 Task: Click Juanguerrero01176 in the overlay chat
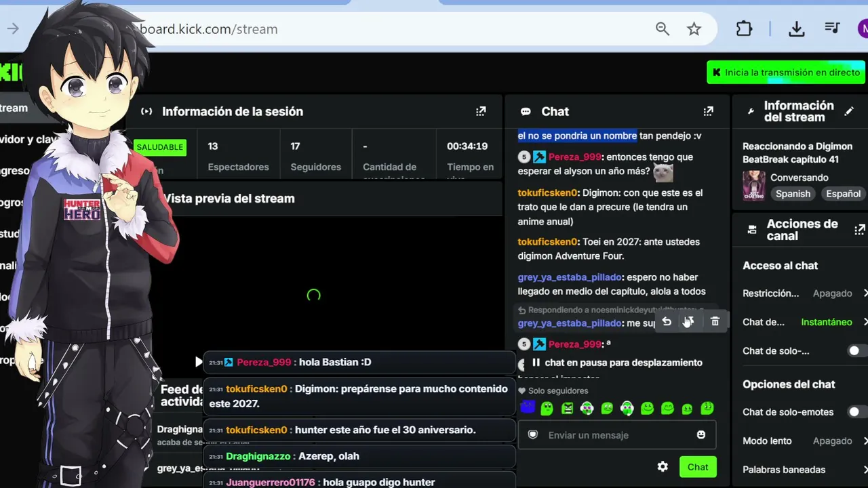[x=271, y=482]
